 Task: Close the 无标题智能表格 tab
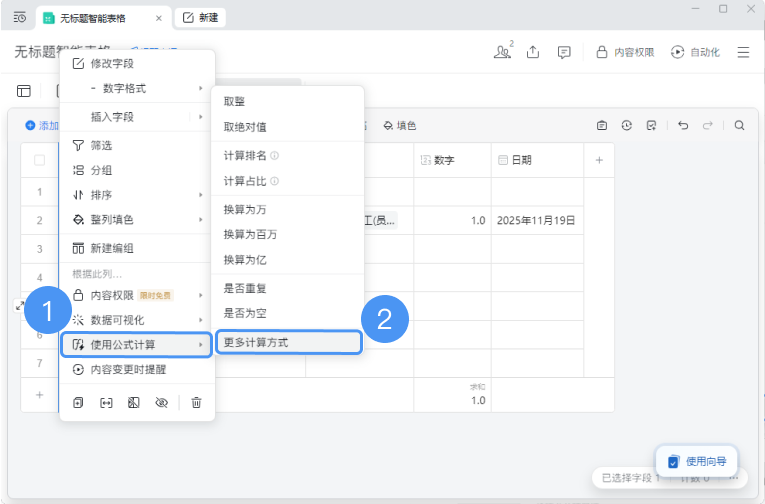pyautogui.click(x=159, y=18)
